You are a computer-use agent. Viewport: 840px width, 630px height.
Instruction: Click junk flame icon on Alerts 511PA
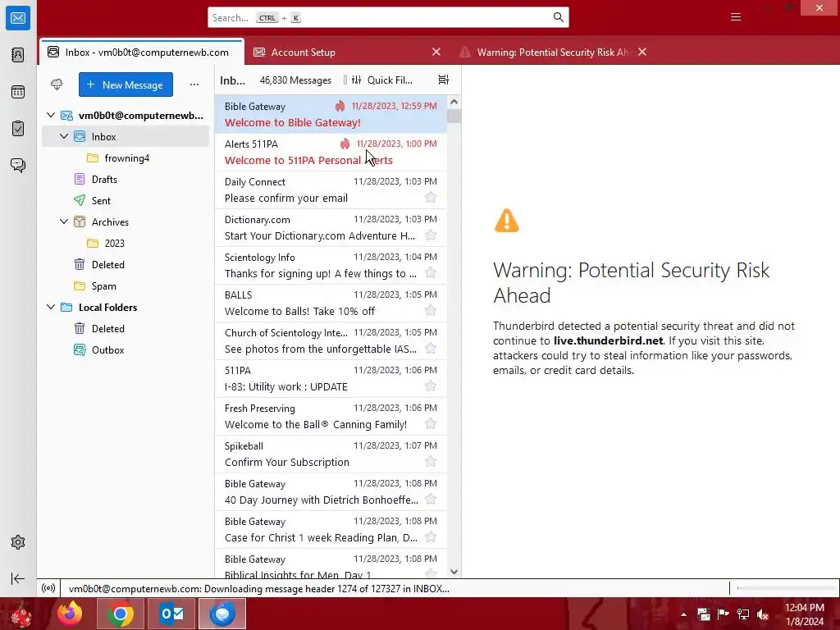[x=345, y=144]
